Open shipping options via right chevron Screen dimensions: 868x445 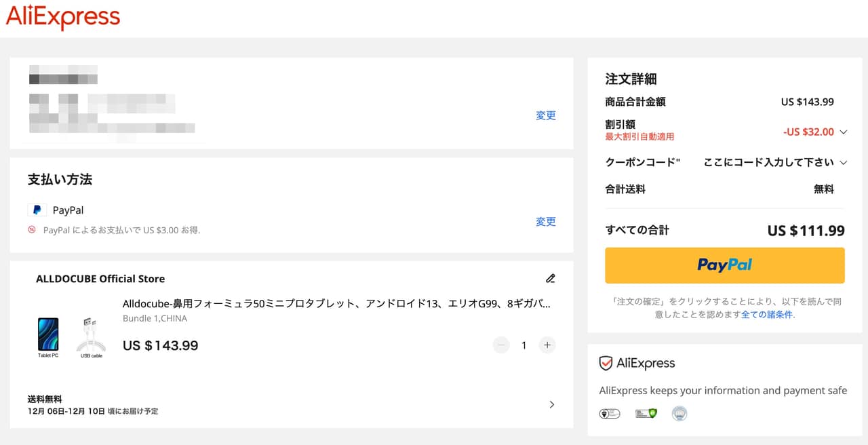[551, 404]
